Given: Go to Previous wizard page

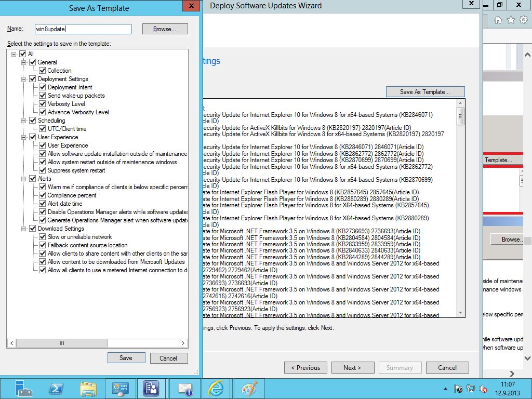Looking at the screenshot, I should coord(305,367).
